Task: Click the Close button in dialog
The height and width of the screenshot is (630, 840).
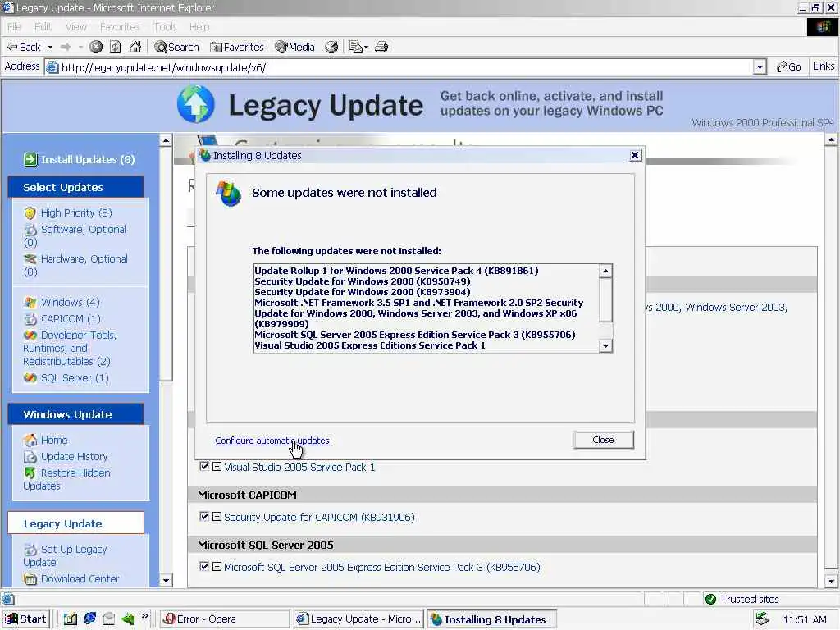Action: (x=603, y=440)
